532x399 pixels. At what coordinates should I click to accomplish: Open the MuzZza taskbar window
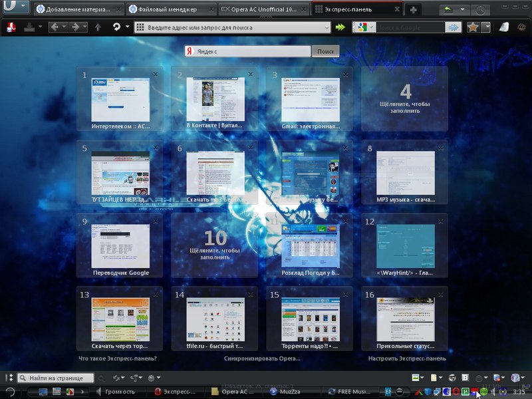point(285,392)
